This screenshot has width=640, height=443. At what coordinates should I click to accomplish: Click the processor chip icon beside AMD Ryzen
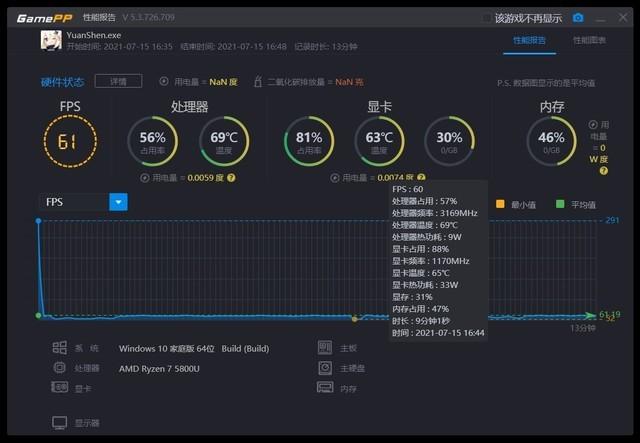click(x=60, y=368)
